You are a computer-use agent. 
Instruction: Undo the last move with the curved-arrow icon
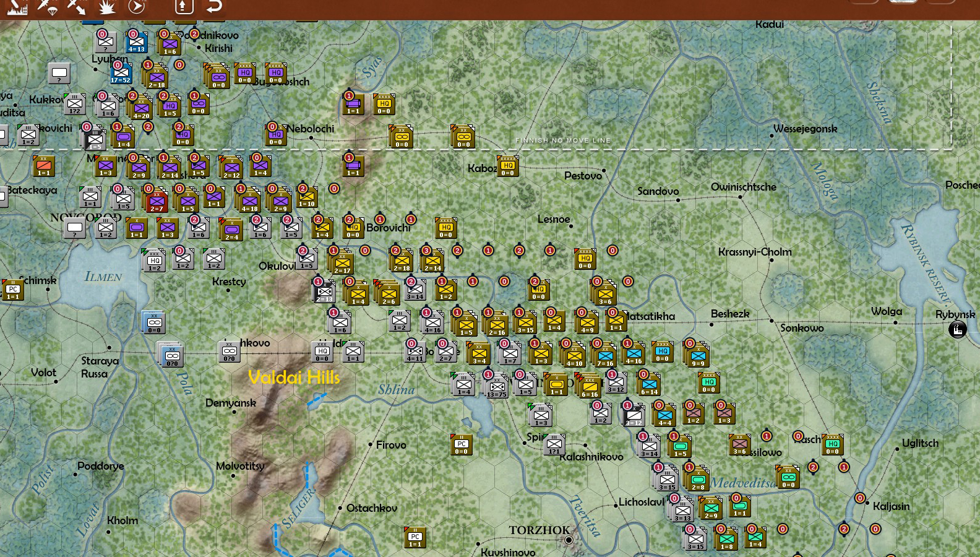[x=214, y=7]
